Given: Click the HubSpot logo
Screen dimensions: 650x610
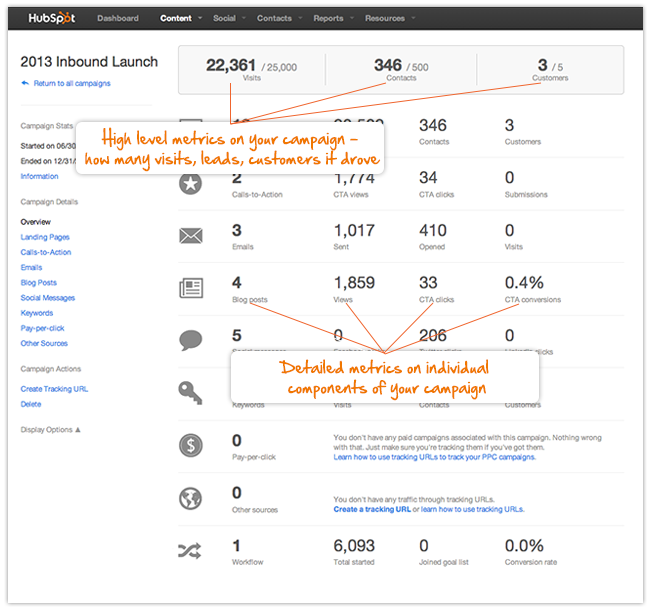Looking at the screenshot, I should pos(52,18).
